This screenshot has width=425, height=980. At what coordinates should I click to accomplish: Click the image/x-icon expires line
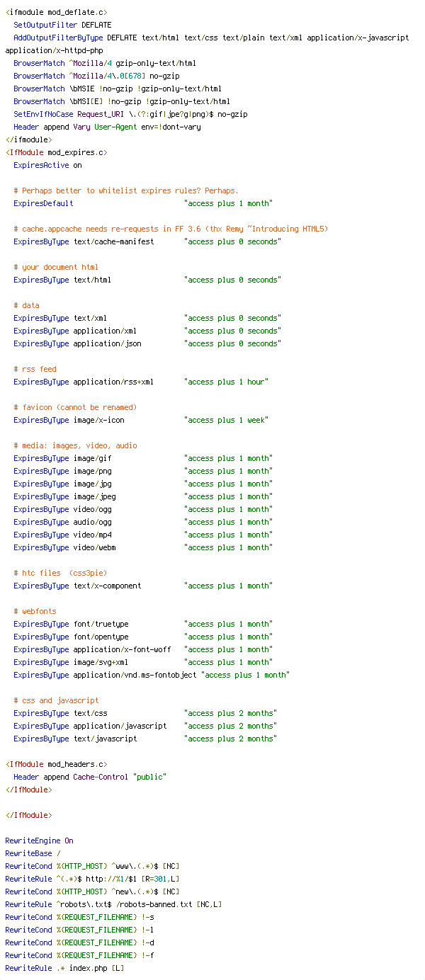click(x=141, y=420)
